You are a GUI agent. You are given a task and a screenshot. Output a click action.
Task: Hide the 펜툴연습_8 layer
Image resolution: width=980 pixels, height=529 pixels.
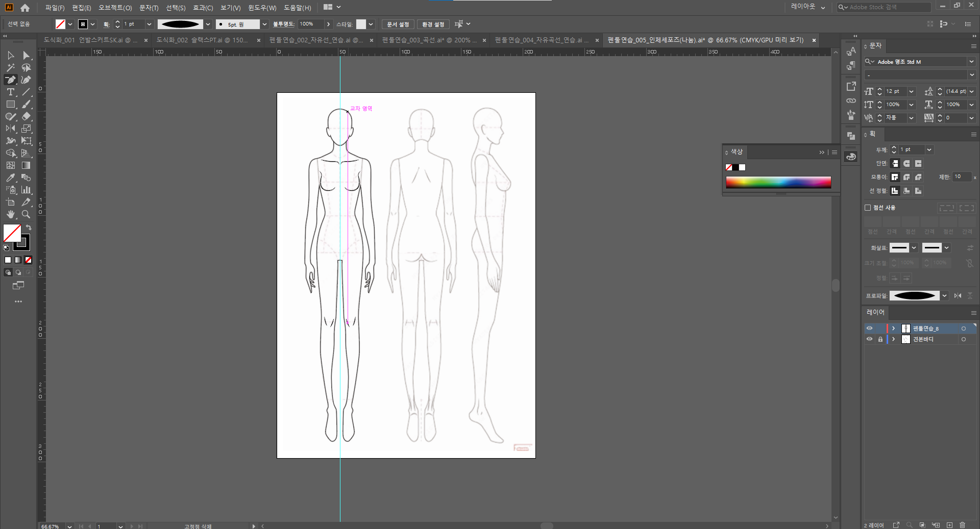869,329
